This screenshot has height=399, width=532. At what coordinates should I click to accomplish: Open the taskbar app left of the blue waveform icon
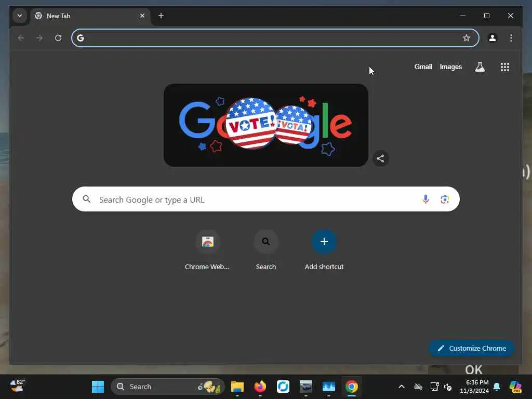(305, 387)
